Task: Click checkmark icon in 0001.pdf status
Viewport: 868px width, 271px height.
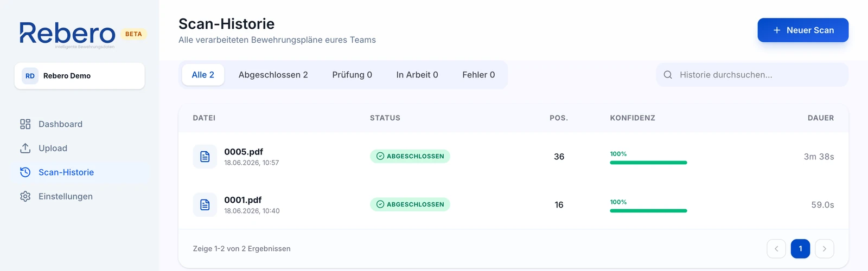Action: (380, 204)
